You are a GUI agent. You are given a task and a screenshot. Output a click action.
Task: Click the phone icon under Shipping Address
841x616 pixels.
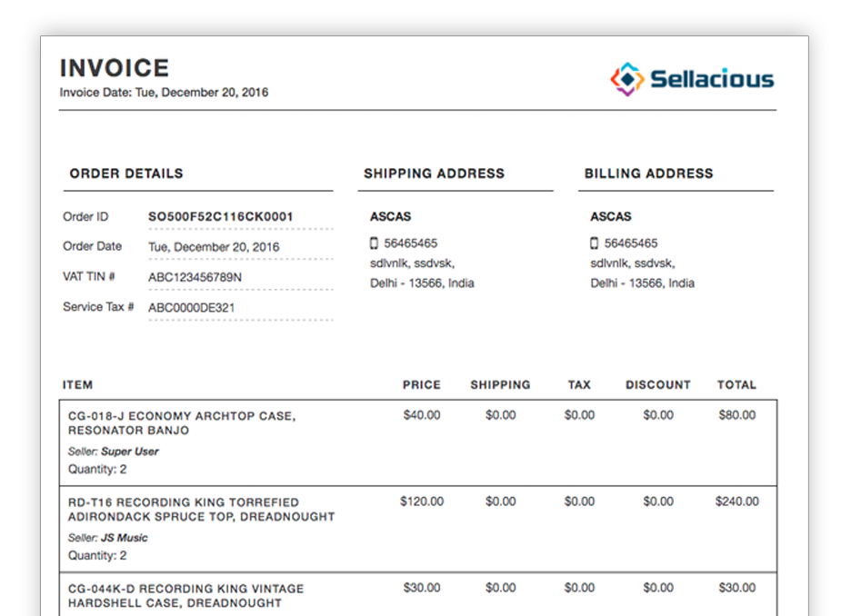[x=374, y=243]
